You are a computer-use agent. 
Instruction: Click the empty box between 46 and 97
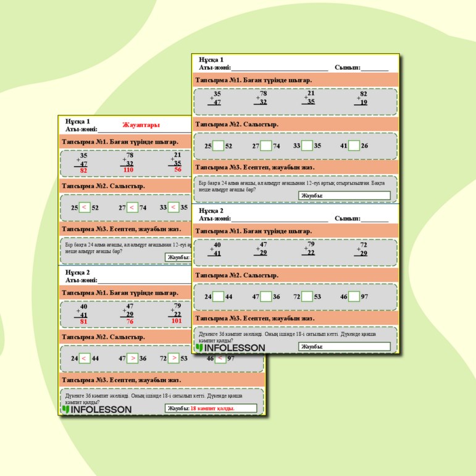pos(354,296)
